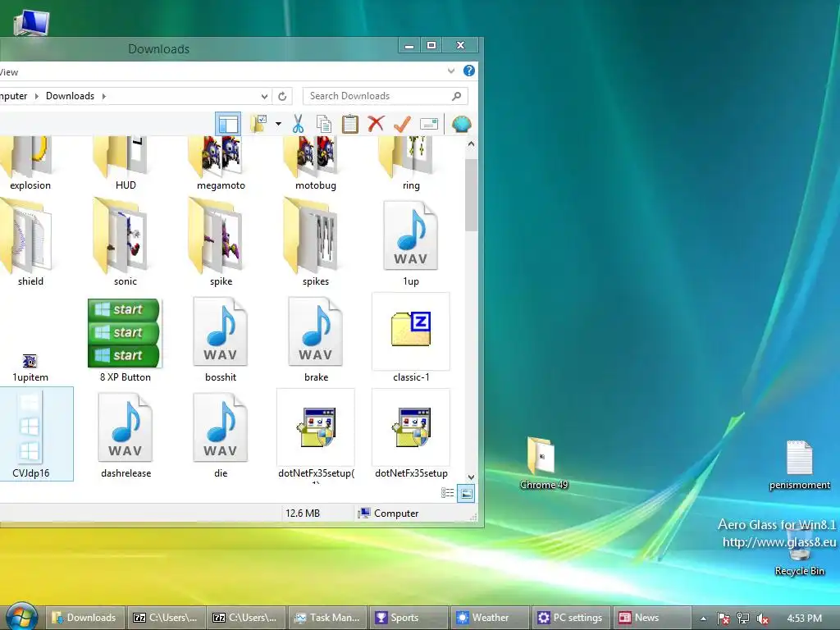Click the Copy icon in toolbar
This screenshot has width=840, height=630.
[323, 125]
